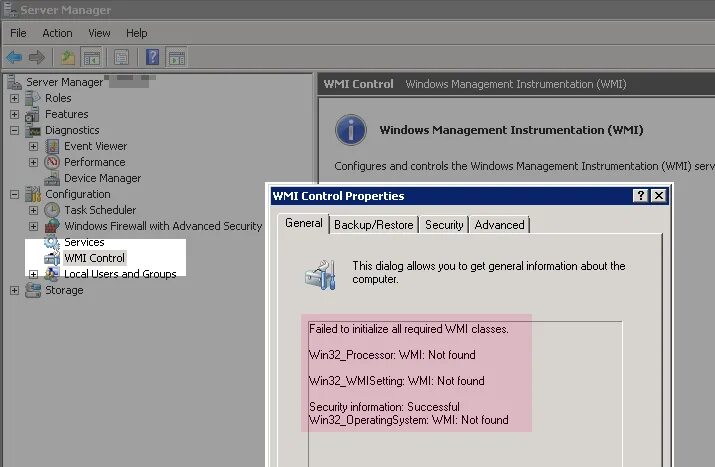Viewport: 715px width, 467px height.
Task: Select Services in the tree
Action: [84, 242]
